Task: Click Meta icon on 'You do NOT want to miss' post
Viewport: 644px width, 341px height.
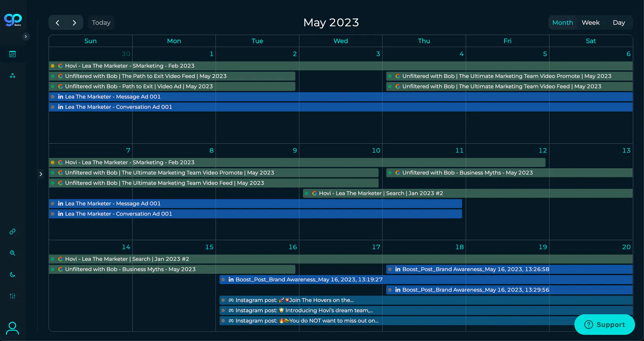Action: pos(231,321)
